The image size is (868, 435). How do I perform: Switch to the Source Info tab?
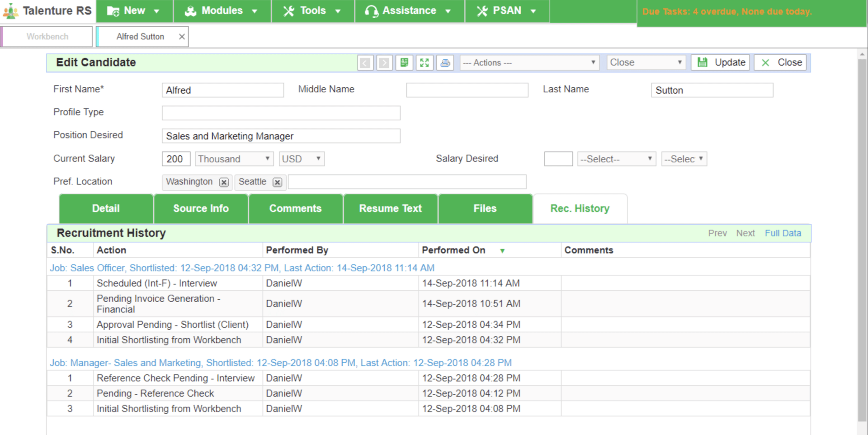pyautogui.click(x=201, y=208)
